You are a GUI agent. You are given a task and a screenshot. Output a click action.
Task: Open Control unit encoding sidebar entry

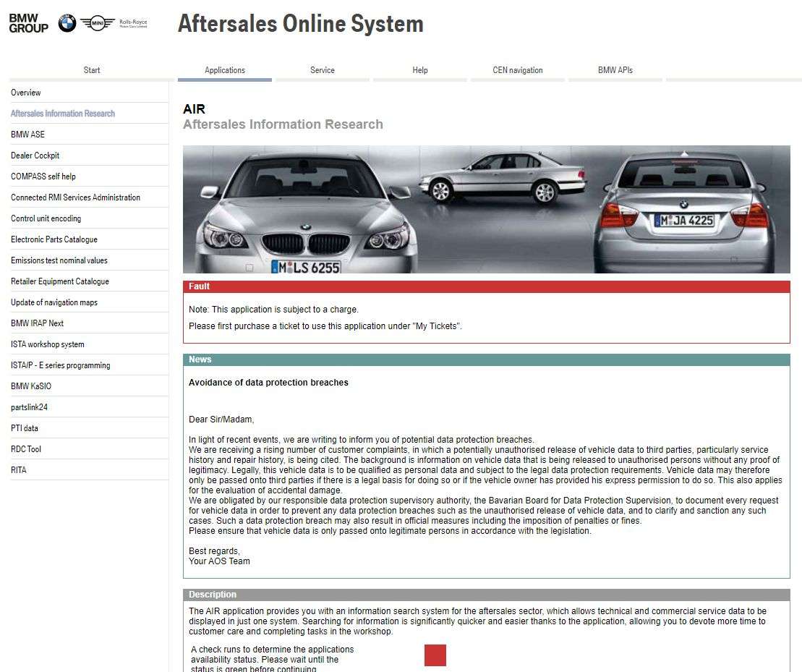coord(89,218)
